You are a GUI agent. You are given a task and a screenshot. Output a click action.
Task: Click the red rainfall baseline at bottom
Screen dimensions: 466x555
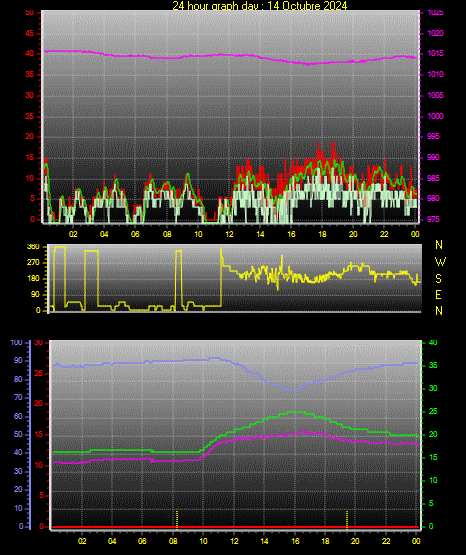(x=236, y=527)
